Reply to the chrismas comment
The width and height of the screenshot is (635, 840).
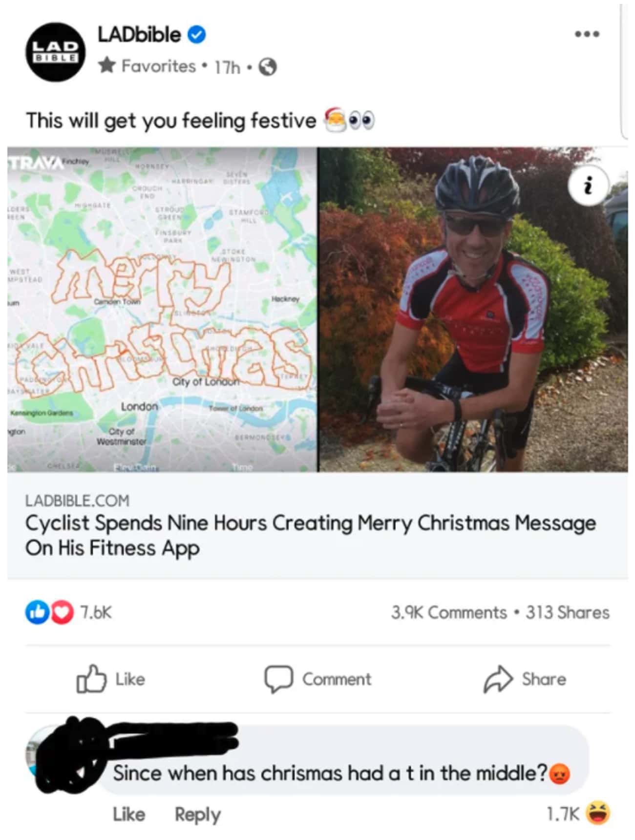197,814
